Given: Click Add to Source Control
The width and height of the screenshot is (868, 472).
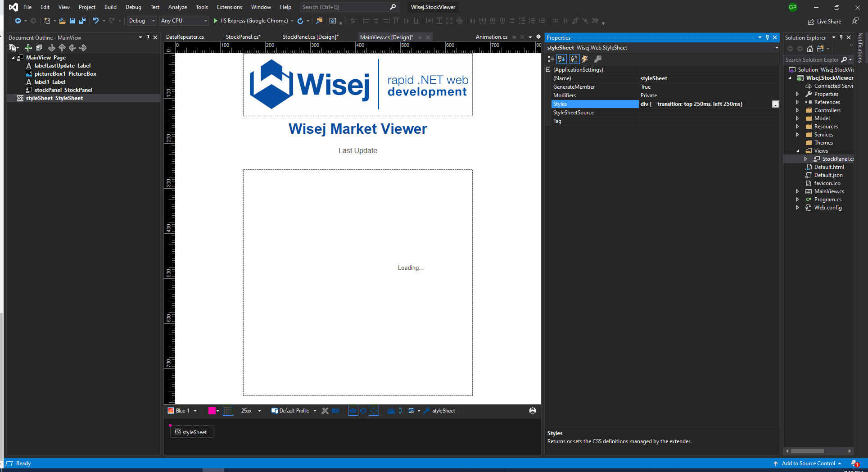Looking at the screenshot, I should 808,463.
